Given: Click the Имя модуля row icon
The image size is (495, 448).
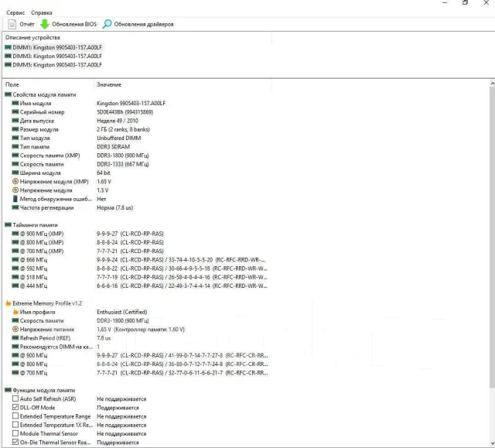Looking at the screenshot, I should point(15,103).
